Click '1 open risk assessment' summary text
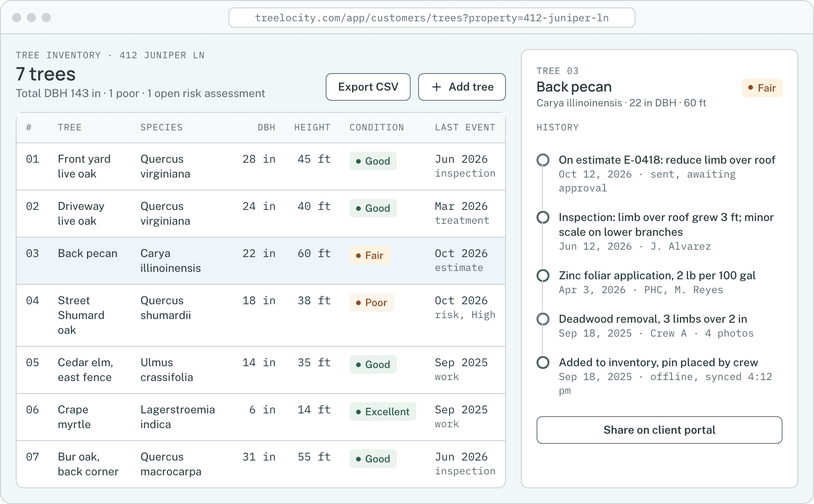Image resolution: width=814 pixels, height=504 pixels. click(x=206, y=93)
